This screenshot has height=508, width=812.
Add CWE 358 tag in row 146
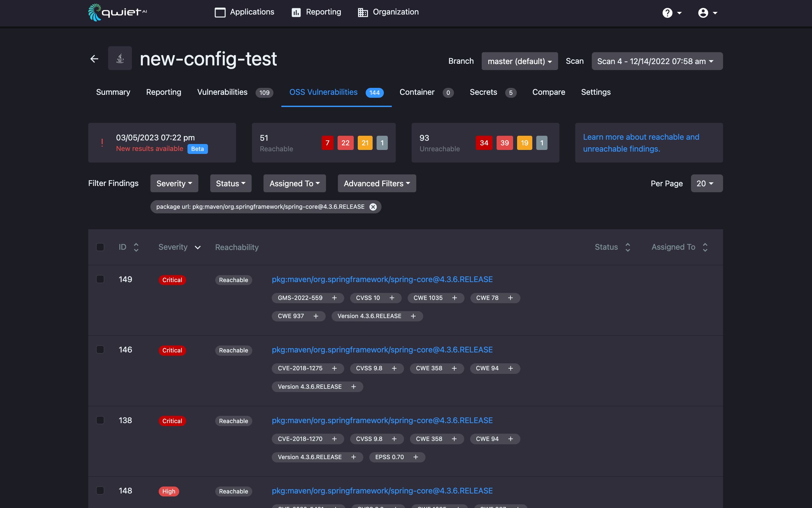click(454, 368)
